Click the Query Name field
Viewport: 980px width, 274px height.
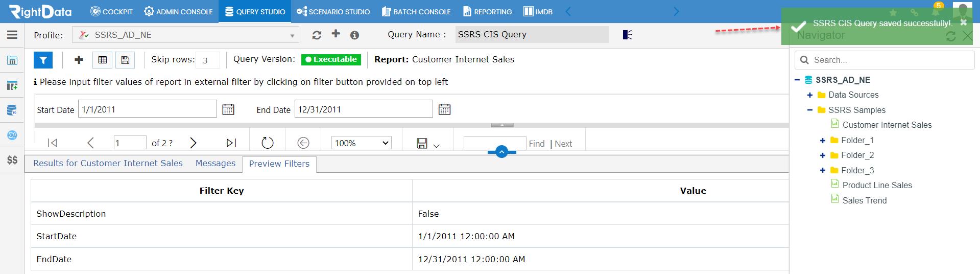click(x=532, y=34)
